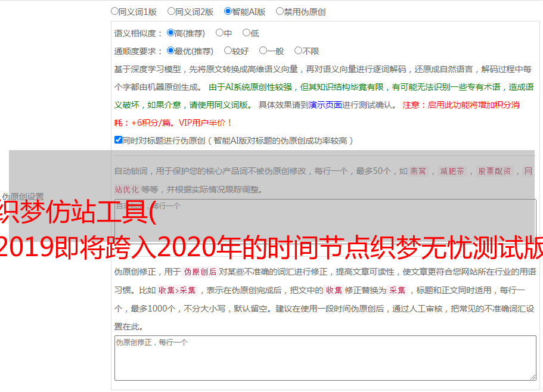Image resolution: width=543 pixels, height=392 pixels.
Task: Click the 减肥茶 example keyword tag
Action: coord(452,171)
